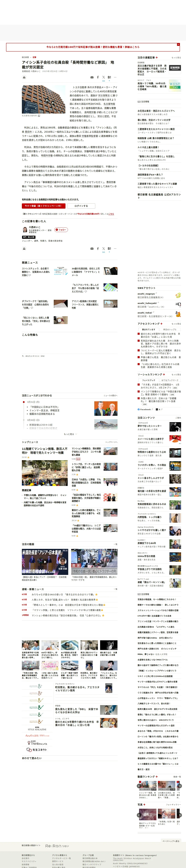Open the Re:Ron リロン logo link

point(57,846)
